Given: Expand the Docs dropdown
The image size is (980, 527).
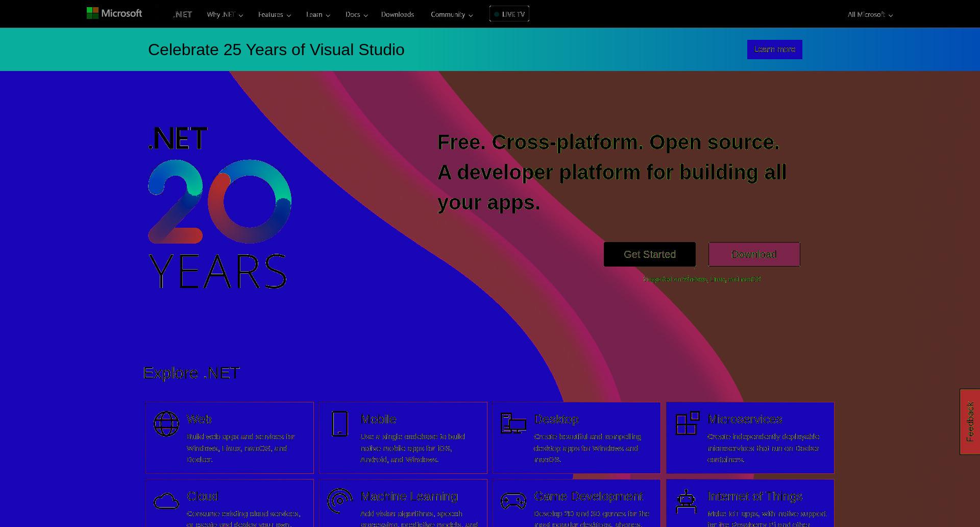Looking at the screenshot, I should tap(356, 14).
